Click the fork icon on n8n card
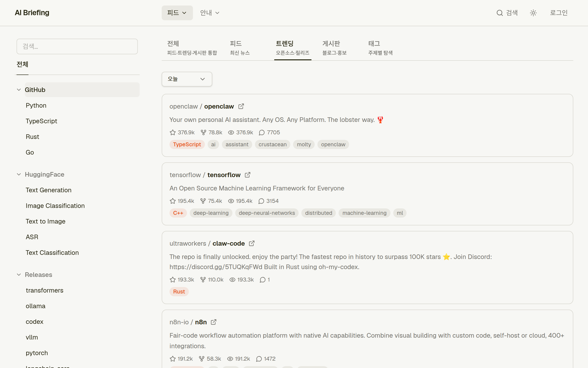This screenshot has width=588, height=368. [202, 359]
